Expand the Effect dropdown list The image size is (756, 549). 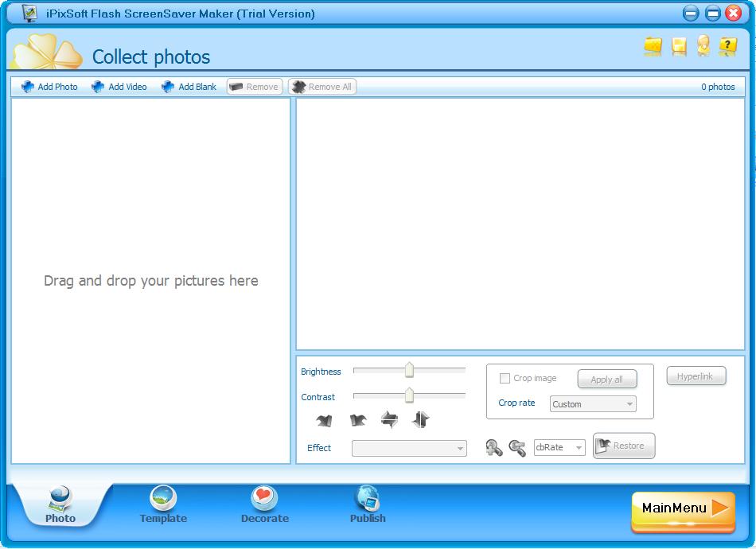(409, 449)
